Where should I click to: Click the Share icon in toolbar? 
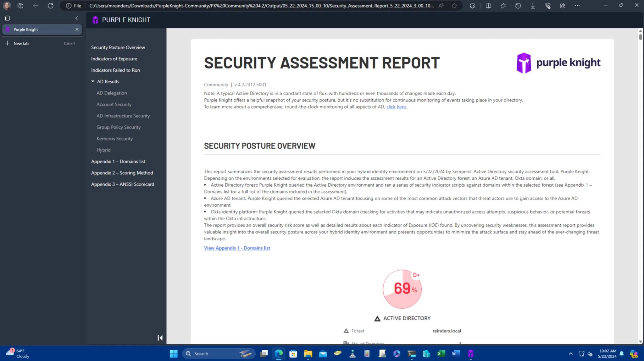click(563, 6)
